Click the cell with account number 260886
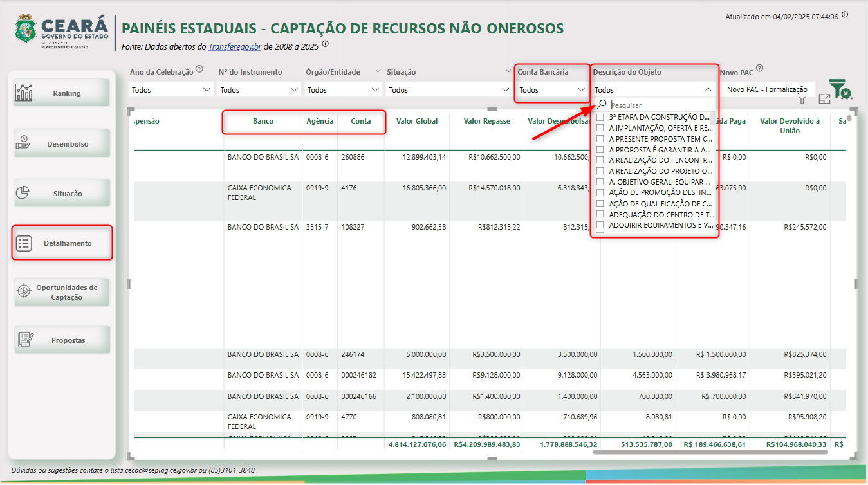 coord(353,157)
